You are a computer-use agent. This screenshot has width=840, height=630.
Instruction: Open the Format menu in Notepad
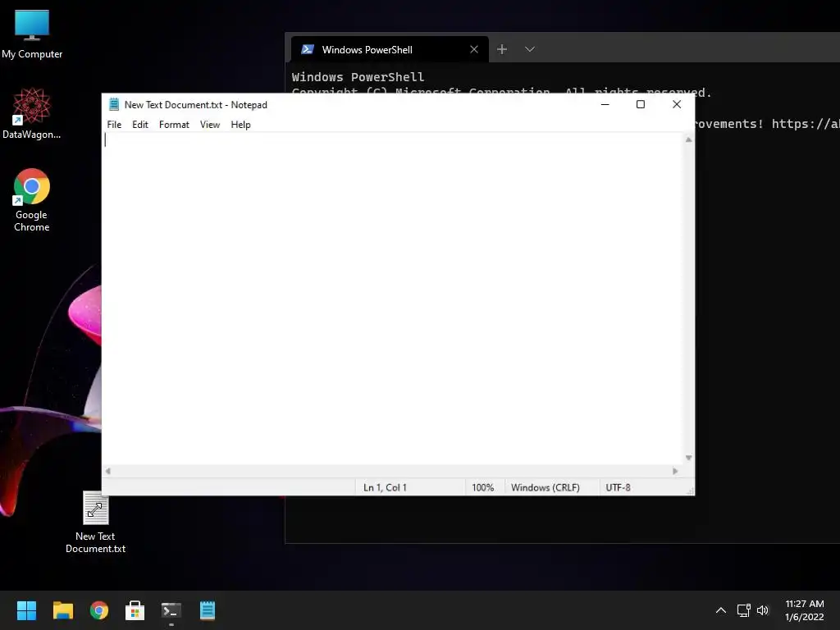(174, 125)
